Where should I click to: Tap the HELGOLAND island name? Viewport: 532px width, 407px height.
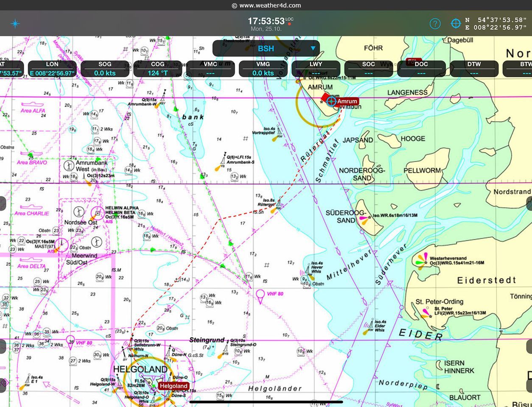(x=140, y=370)
